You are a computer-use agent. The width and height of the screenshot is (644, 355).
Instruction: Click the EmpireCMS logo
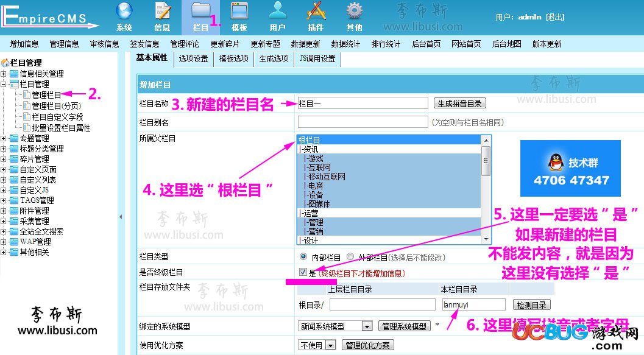tap(49, 16)
